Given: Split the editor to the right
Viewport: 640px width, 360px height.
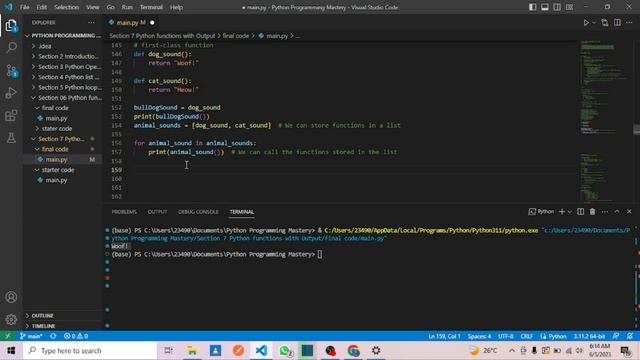Looking at the screenshot, I should [617, 23].
